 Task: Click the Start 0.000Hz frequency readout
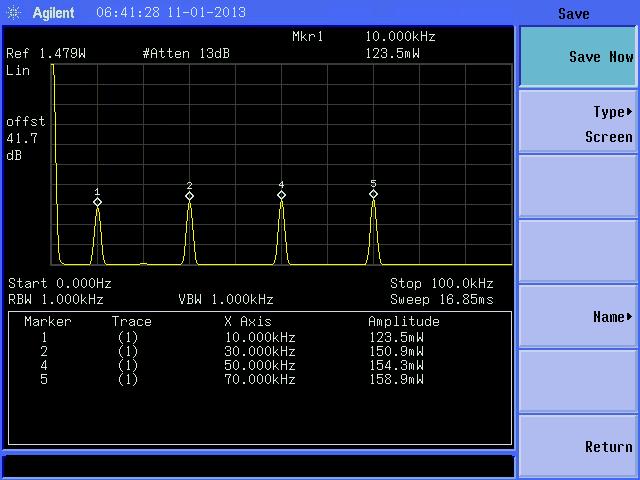click(x=60, y=283)
